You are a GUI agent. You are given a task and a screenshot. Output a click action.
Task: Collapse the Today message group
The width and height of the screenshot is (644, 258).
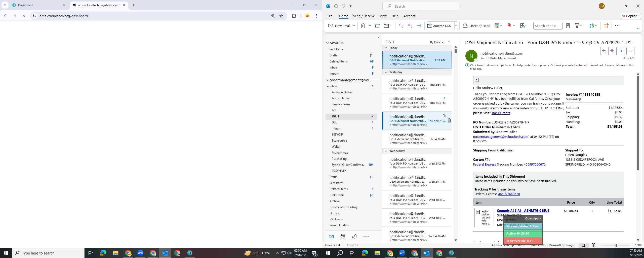click(386, 48)
